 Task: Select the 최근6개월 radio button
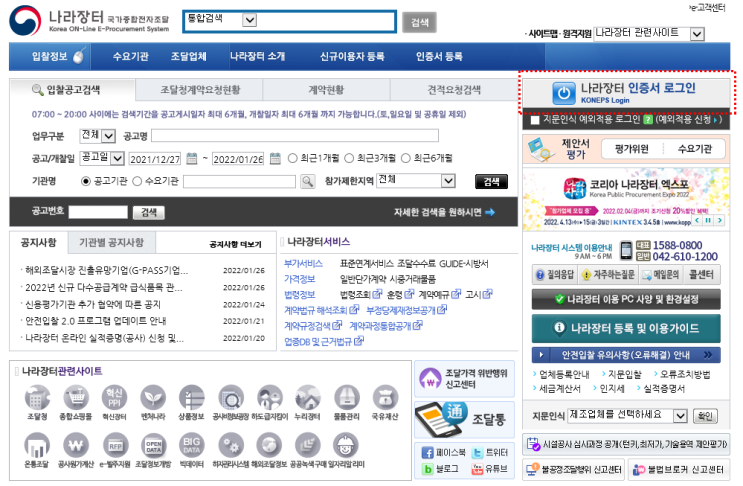coord(406,158)
